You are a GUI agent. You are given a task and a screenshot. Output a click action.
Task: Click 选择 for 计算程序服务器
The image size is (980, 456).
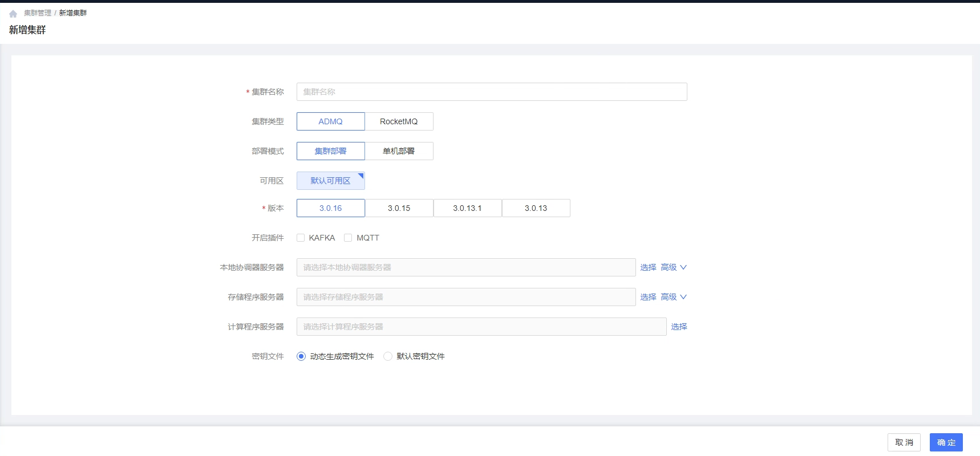point(679,327)
